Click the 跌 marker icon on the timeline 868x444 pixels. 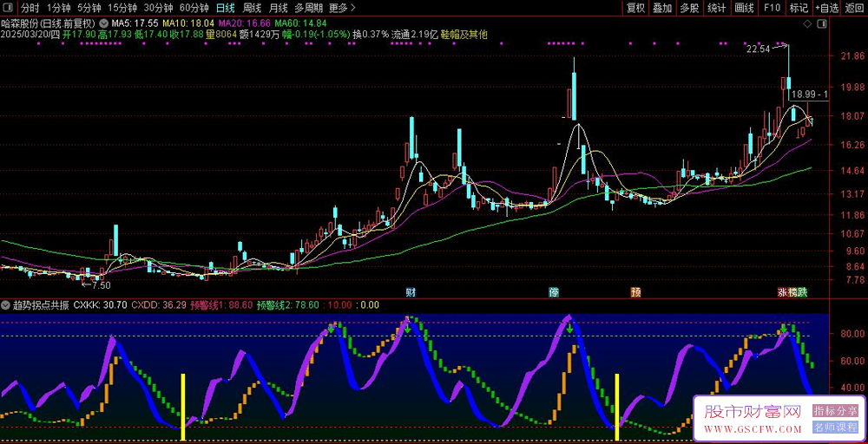[803, 291]
